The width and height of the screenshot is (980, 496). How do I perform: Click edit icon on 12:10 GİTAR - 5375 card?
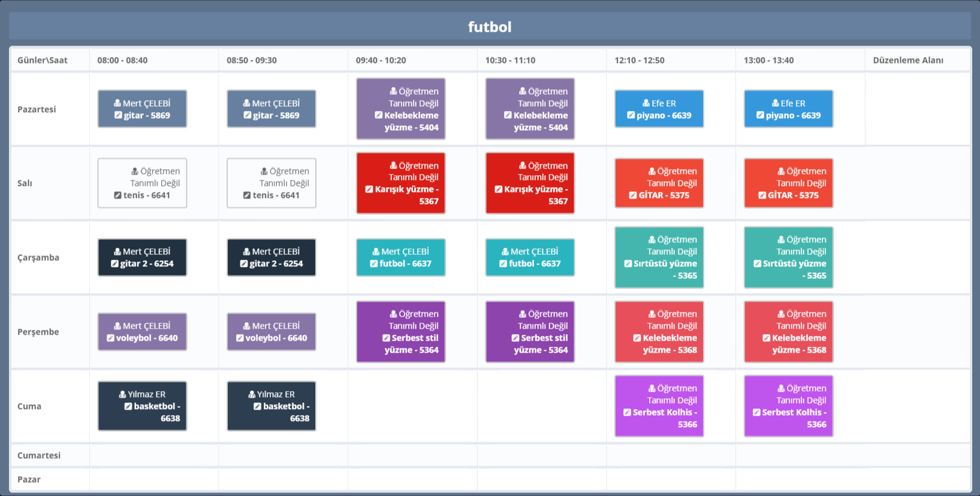tap(633, 196)
